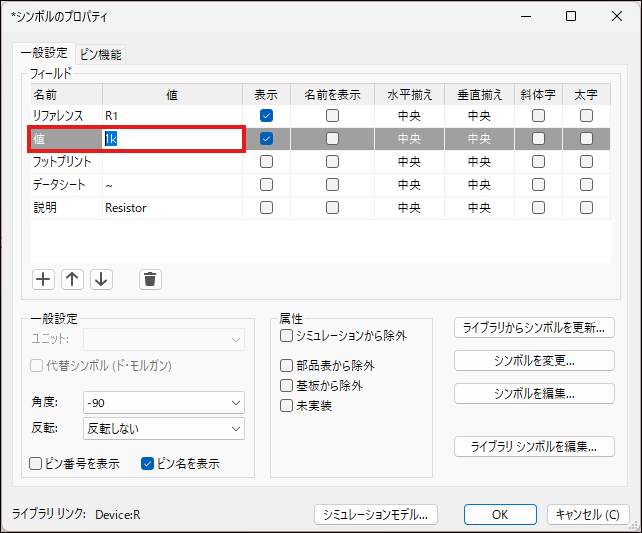
Task: Check 太字 checkbox for 説明 row
Action: 586,208
